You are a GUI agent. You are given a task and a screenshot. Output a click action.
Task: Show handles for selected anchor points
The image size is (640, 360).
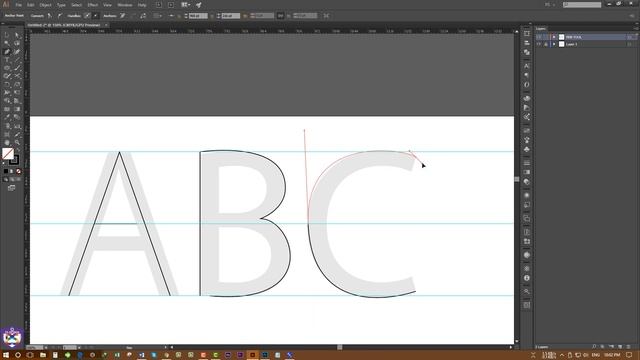[x=87, y=16]
